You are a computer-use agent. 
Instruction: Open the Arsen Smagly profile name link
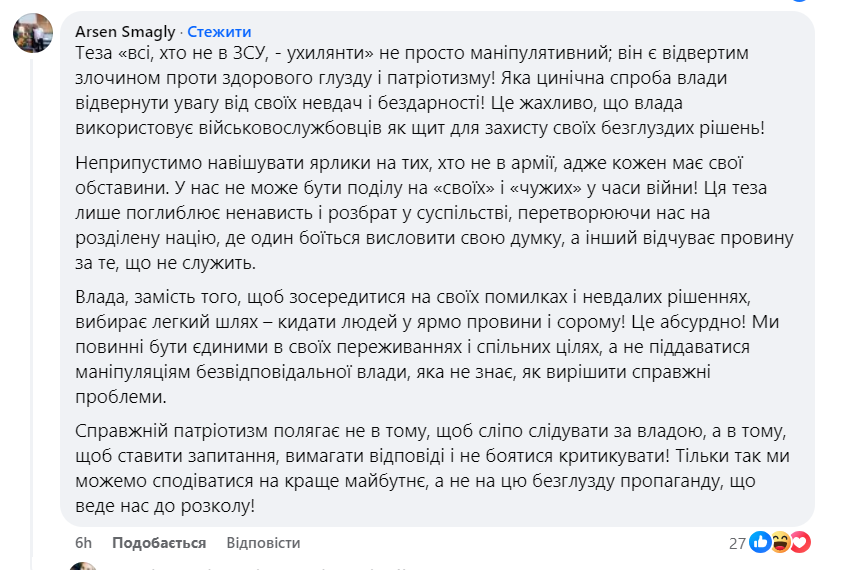[127, 32]
